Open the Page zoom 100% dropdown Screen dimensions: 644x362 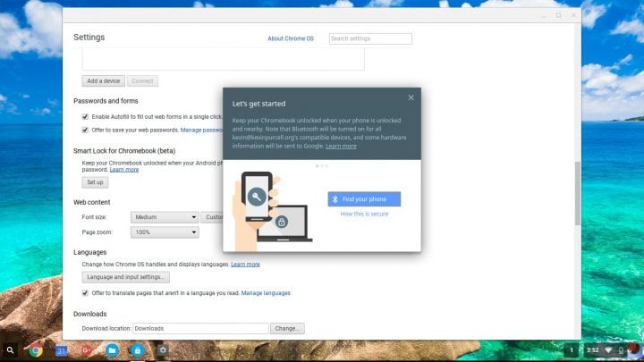coord(165,232)
